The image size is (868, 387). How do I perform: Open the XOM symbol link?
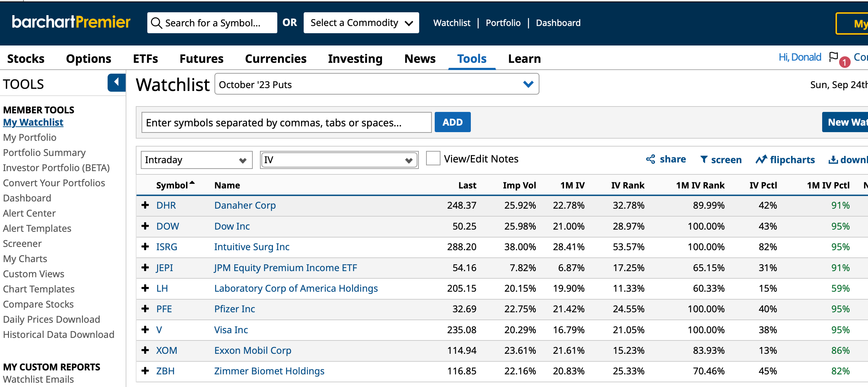pyautogui.click(x=166, y=350)
